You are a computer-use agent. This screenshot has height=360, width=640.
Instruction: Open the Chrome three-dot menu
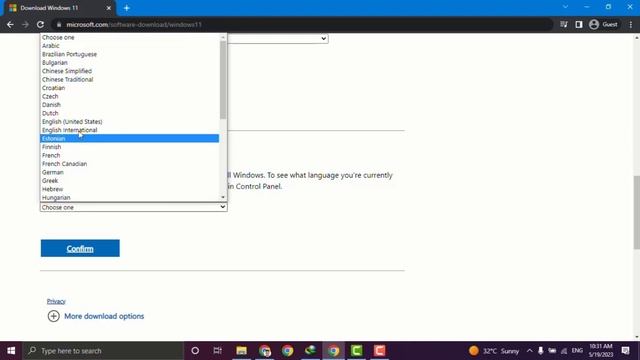coord(631,24)
